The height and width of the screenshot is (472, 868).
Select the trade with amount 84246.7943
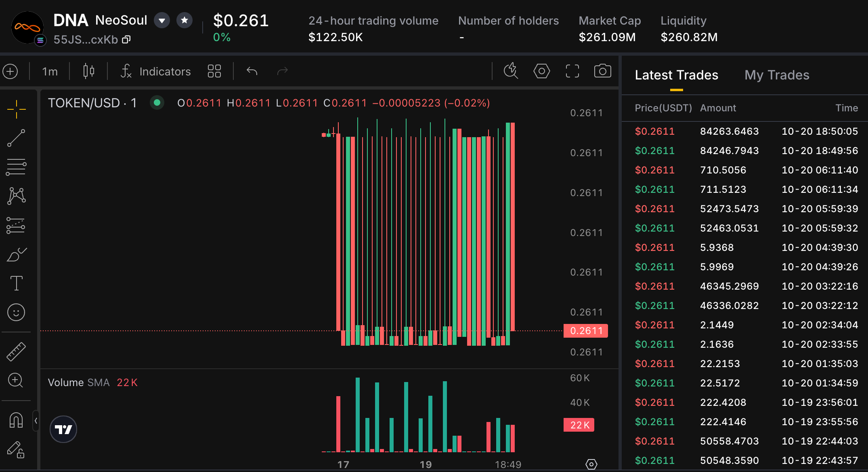point(746,150)
